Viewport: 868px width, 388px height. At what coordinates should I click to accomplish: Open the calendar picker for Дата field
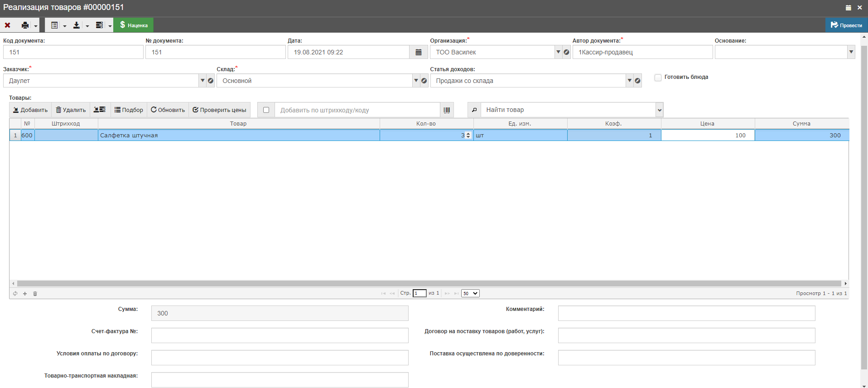pyautogui.click(x=419, y=52)
